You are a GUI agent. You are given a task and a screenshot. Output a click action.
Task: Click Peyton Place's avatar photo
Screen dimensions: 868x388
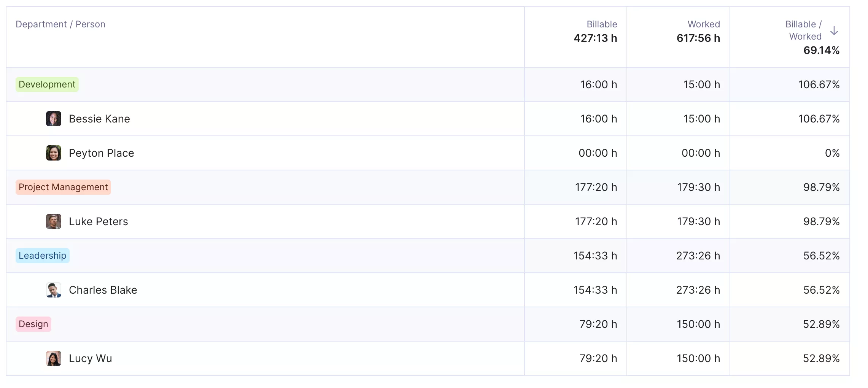53,153
